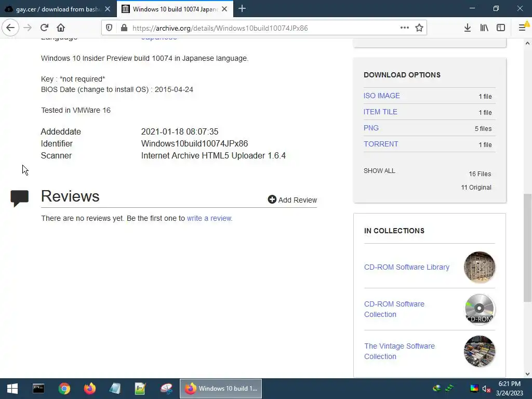Viewport: 532px width, 399px height.
Task: Open the ITEM TILE download option
Action: (x=380, y=112)
